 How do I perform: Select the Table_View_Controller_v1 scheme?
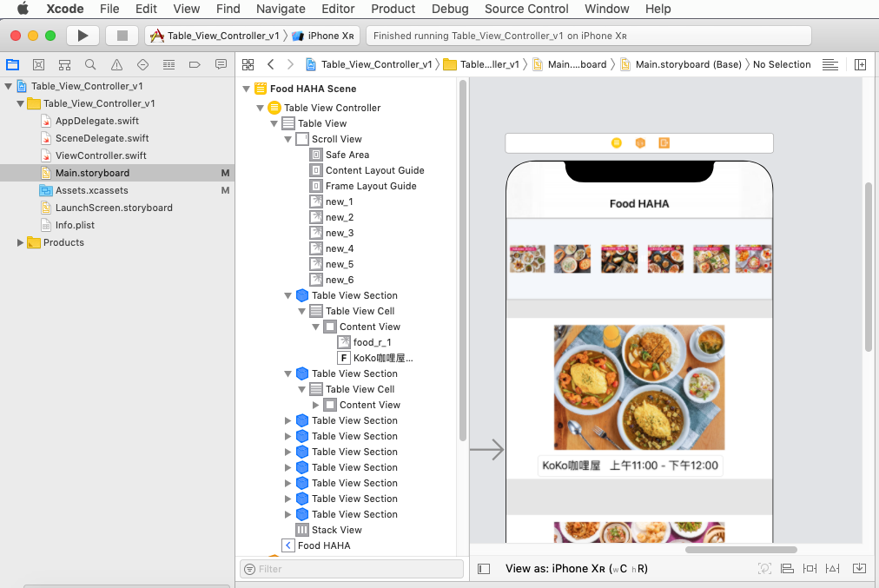215,36
